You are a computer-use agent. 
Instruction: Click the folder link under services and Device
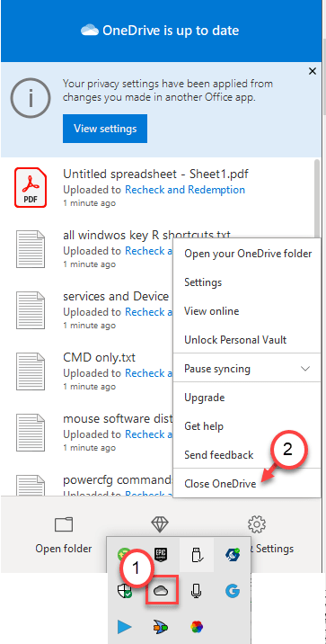coord(148,312)
